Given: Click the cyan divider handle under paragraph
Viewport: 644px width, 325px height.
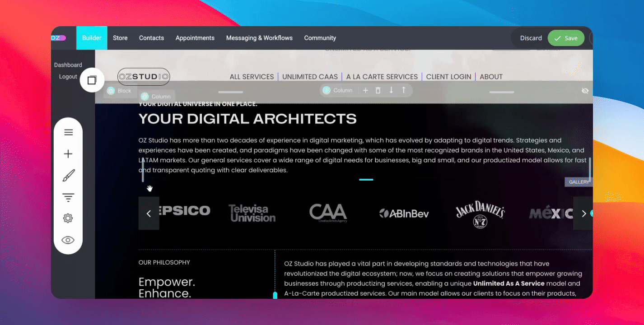Looking at the screenshot, I should pyautogui.click(x=366, y=180).
